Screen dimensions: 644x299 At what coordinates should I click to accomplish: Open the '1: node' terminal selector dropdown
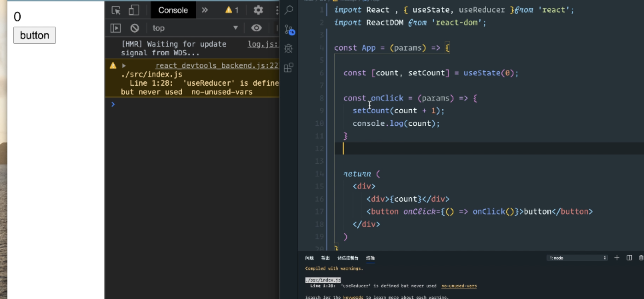[578, 258]
